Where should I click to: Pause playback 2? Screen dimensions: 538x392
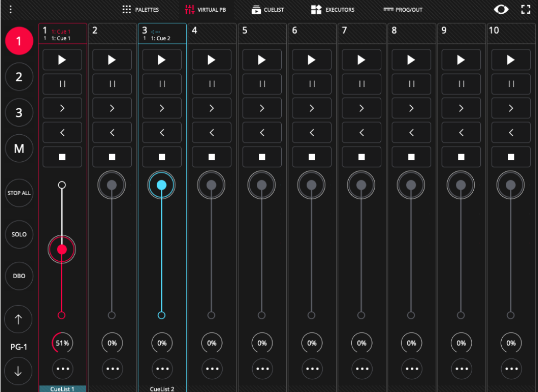[112, 84]
